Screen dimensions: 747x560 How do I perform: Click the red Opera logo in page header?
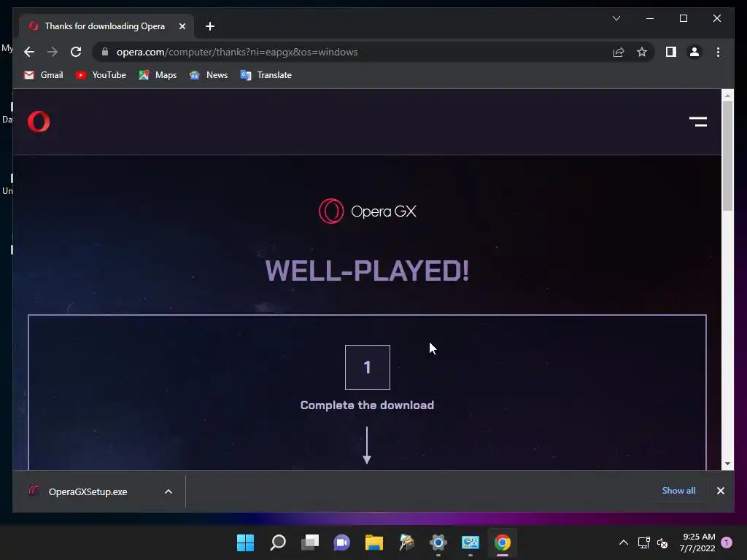click(x=39, y=122)
